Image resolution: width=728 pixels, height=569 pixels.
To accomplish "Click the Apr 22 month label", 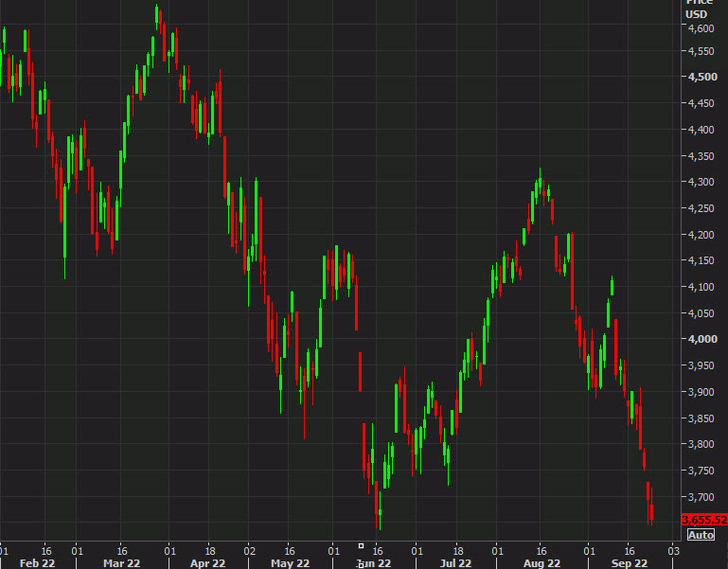I will pos(207,563).
